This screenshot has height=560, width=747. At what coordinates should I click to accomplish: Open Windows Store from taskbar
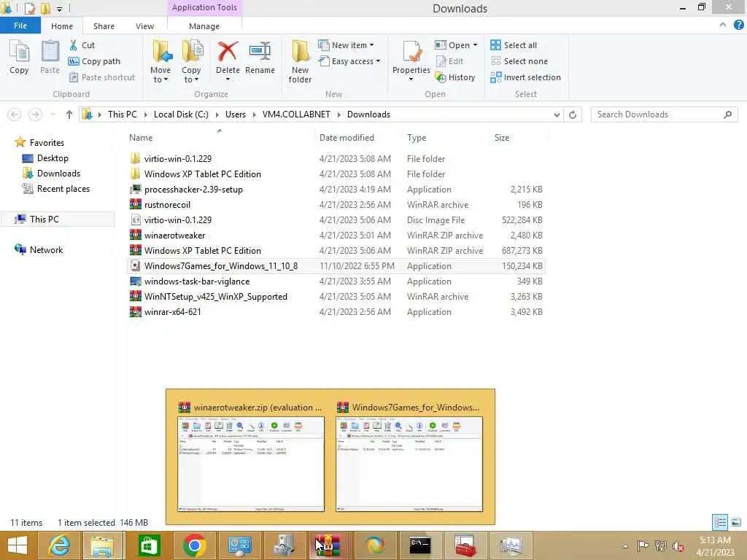[x=149, y=545]
